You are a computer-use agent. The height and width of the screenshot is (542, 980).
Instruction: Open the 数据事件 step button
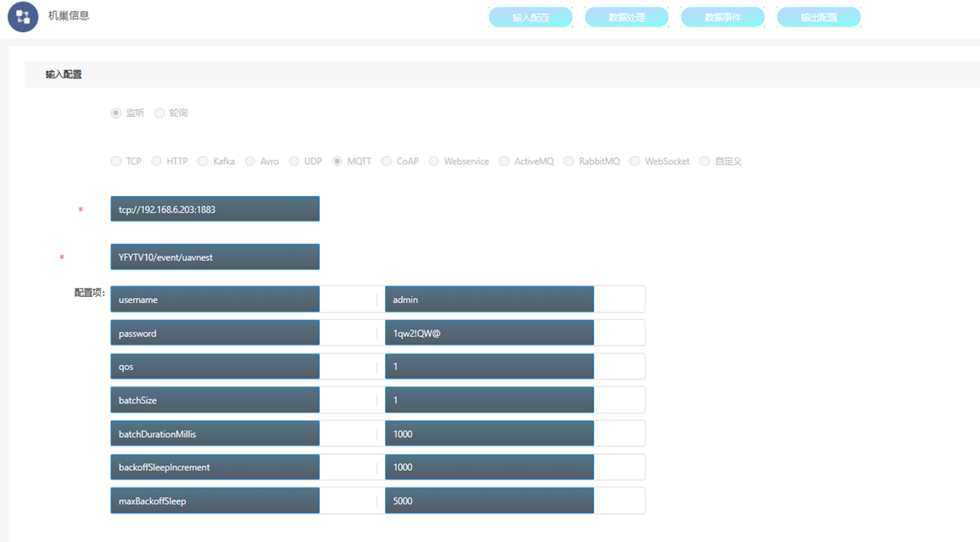tap(723, 17)
